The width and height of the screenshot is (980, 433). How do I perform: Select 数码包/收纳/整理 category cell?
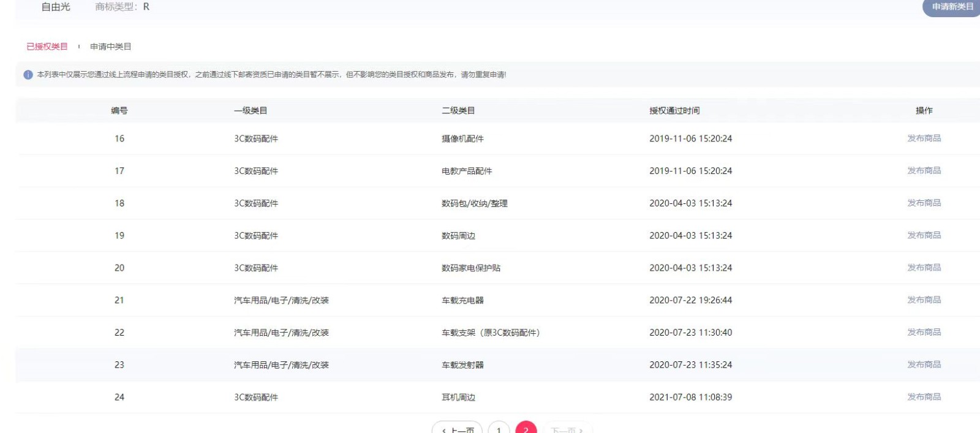(x=475, y=203)
